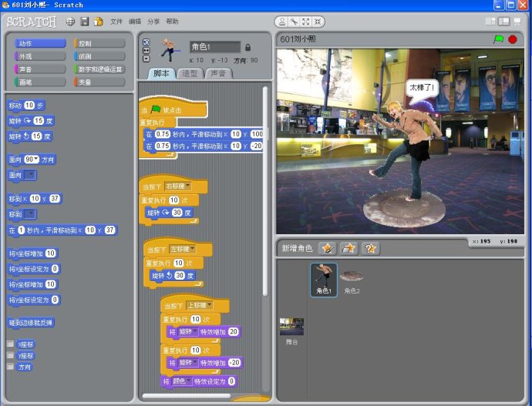Viewport: 532px width, 406px height.
Task: Click the share project icon next to save
Action: tap(99, 22)
